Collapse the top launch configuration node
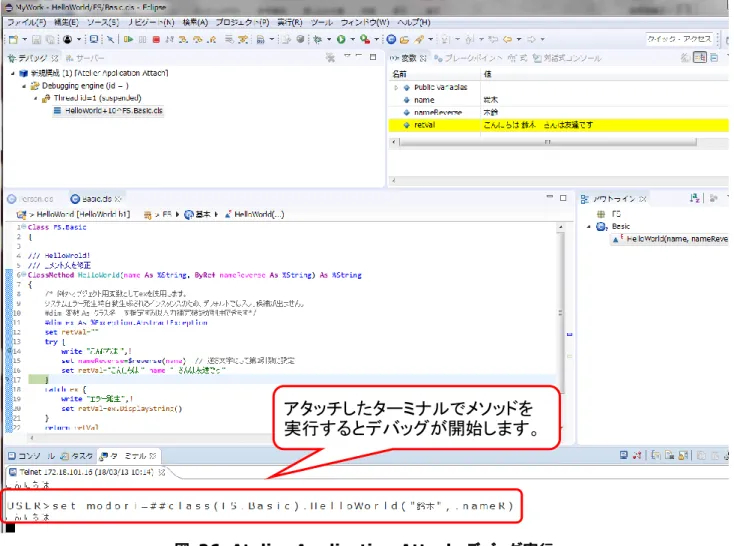This screenshot has height=546, width=734. [x=13, y=74]
